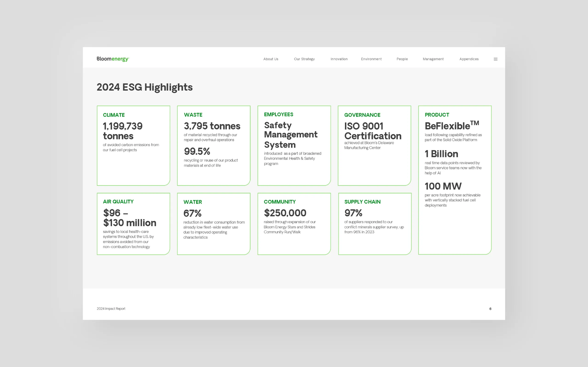
Task: Open the About Us section
Action: pyautogui.click(x=271, y=59)
